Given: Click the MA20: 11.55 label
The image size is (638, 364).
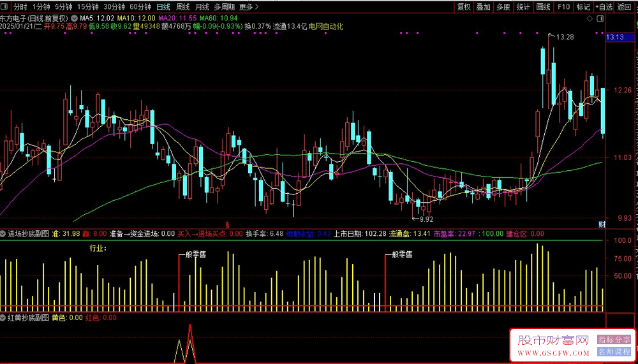Looking at the screenshot, I should click(x=177, y=18).
